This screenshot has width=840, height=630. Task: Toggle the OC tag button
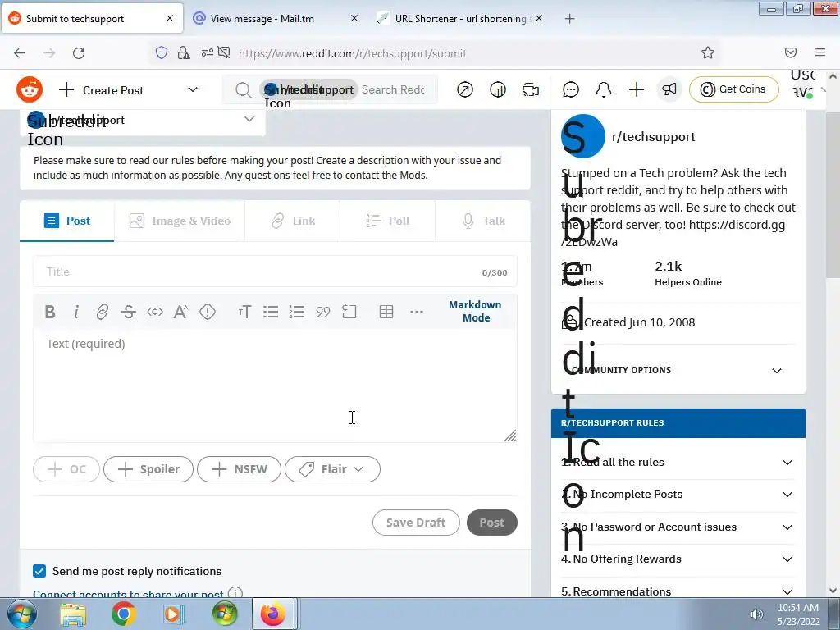coord(66,469)
